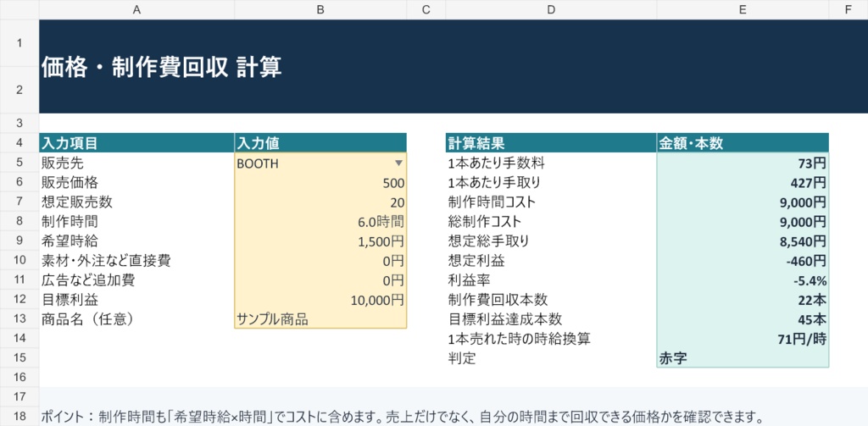Click the 9,000円 制作時間コスト result

[743, 202]
